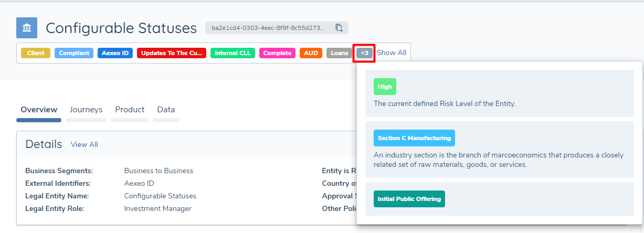Select the Compliant status badge
This screenshot has width=644, height=233.
74,53
